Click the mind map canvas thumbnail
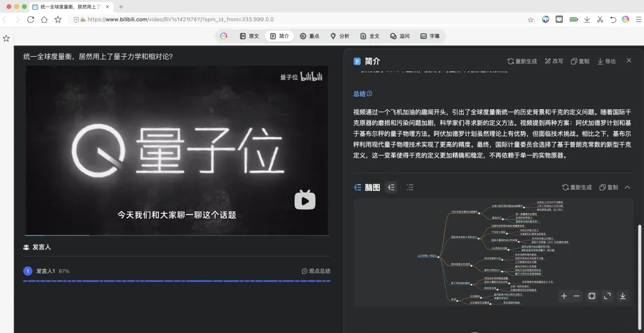Viewport: 644px width, 333px height. tap(493, 252)
